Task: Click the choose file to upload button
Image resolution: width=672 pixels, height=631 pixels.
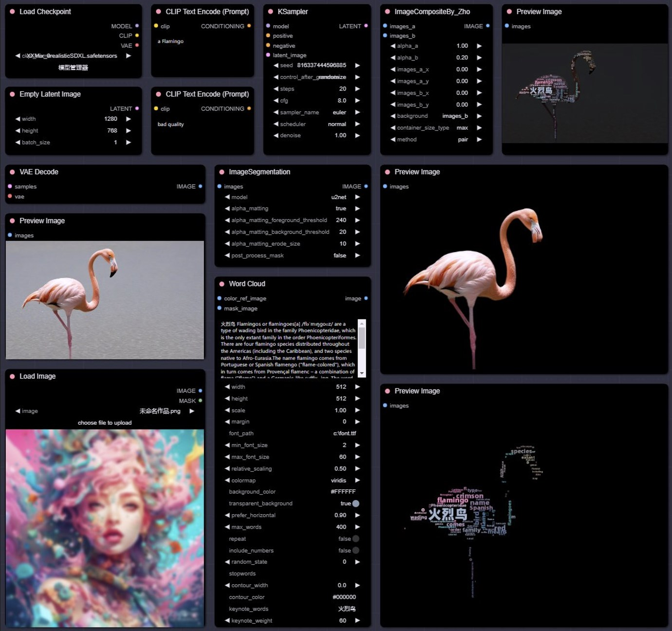Action: pyautogui.click(x=105, y=423)
